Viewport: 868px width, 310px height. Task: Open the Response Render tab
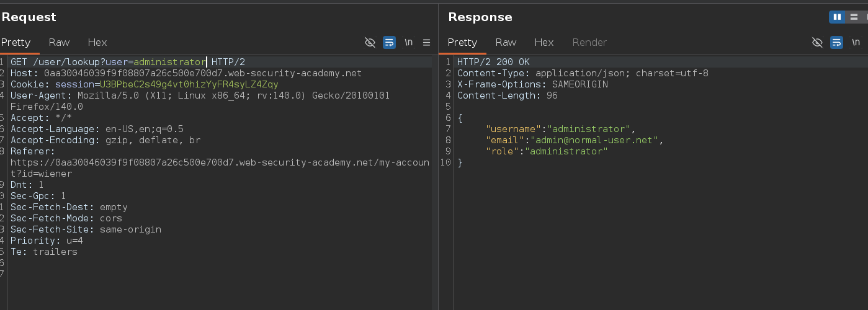click(x=589, y=42)
